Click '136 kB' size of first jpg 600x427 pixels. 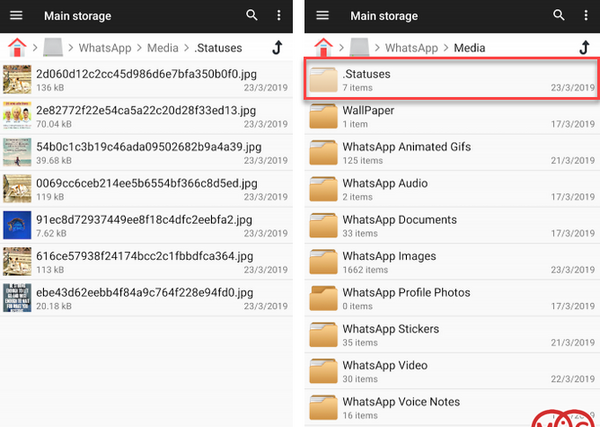(50, 88)
